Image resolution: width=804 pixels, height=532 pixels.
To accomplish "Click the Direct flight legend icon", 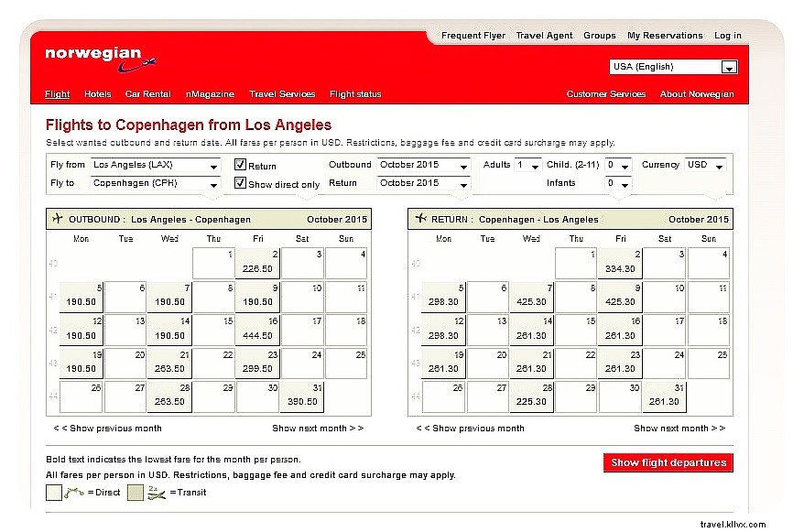I will click(x=74, y=493).
